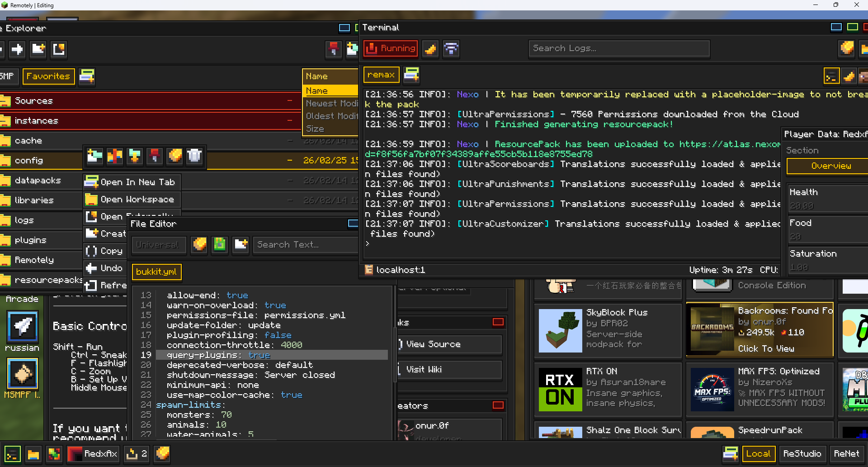868x467 pixels.
Task: Open the SkyBlock Plus modpack thumbnail
Action: 561,330
